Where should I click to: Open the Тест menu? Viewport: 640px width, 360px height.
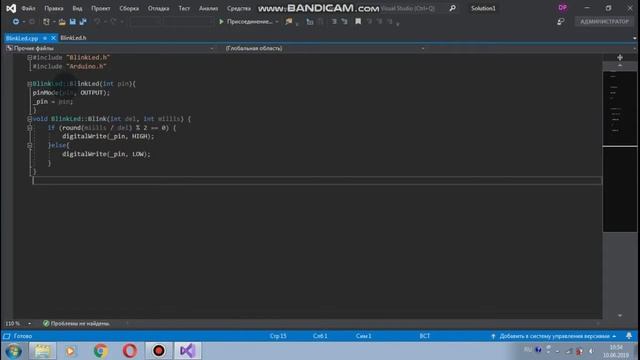click(x=184, y=8)
